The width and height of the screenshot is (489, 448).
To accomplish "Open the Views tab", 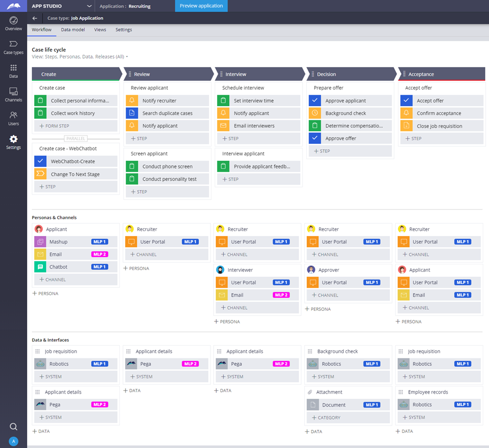I will click(100, 30).
